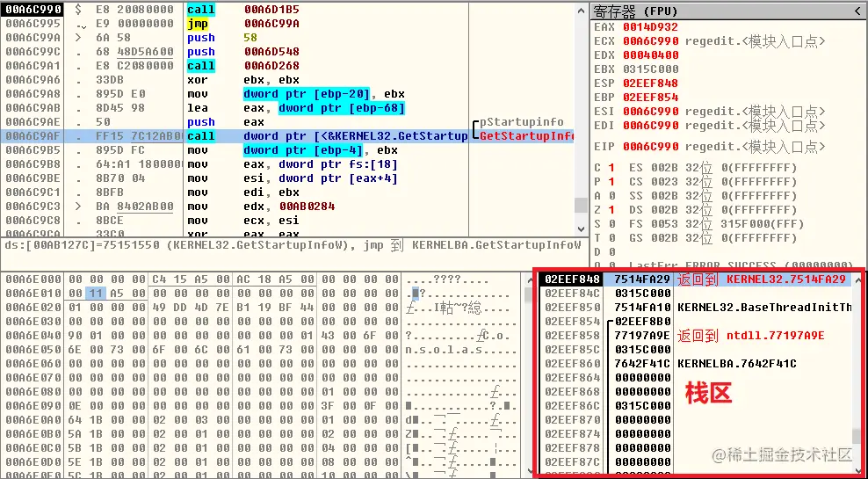Image resolution: width=868 pixels, height=479 pixels.
Task: Select address 00A6C990 in disassembly
Action: coord(33,10)
